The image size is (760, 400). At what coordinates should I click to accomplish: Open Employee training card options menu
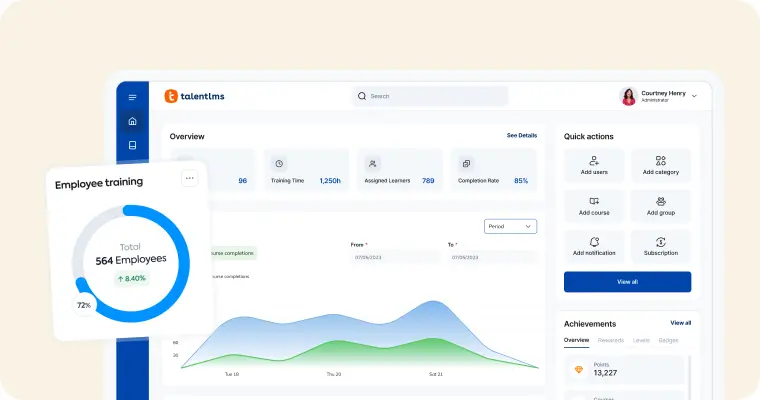tap(190, 179)
